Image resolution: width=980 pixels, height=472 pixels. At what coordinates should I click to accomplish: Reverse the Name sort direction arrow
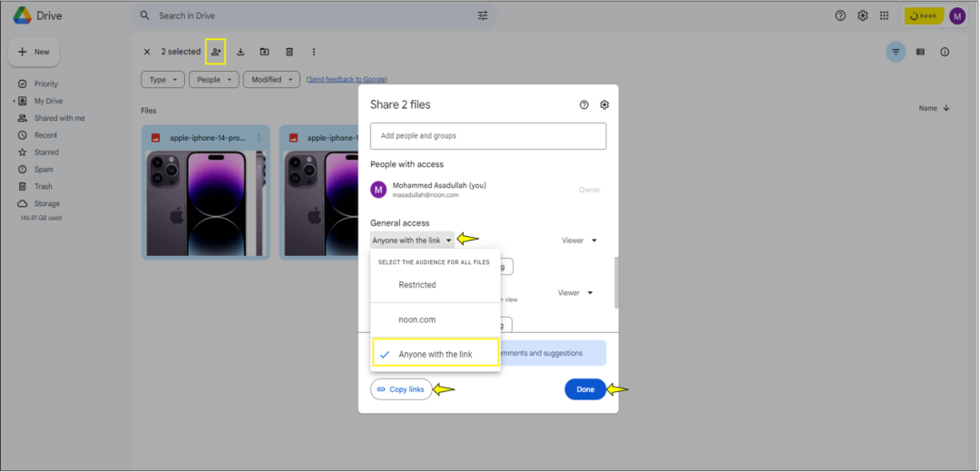coord(946,108)
